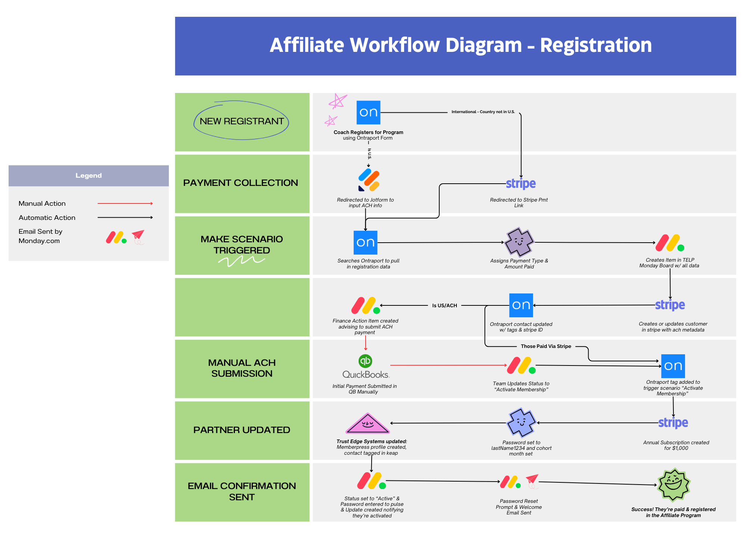The image size is (747, 560).
Task: Select the Is US/ACH connector label
Action: pyautogui.click(x=444, y=305)
